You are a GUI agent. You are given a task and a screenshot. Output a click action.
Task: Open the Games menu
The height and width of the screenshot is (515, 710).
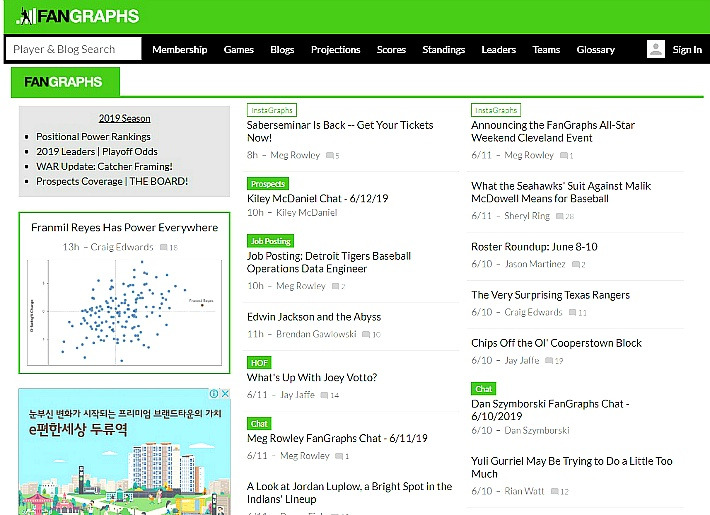[x=239, y=49]
